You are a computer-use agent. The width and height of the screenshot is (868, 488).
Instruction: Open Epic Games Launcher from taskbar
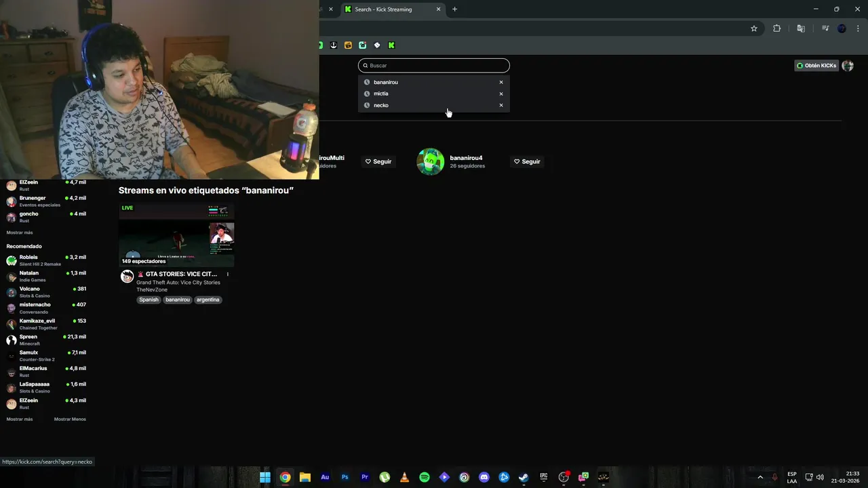(x=544, y=477)
